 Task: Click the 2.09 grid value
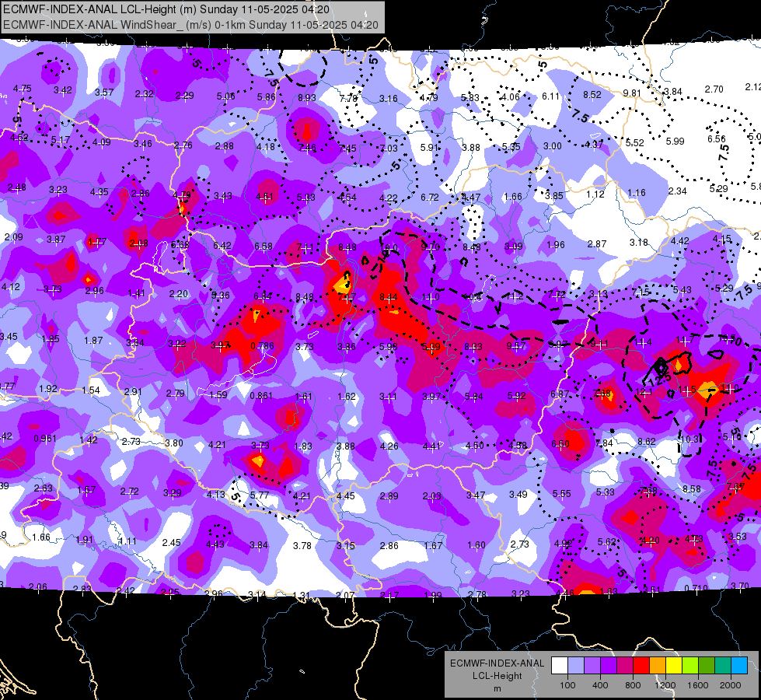click(13, 237)
